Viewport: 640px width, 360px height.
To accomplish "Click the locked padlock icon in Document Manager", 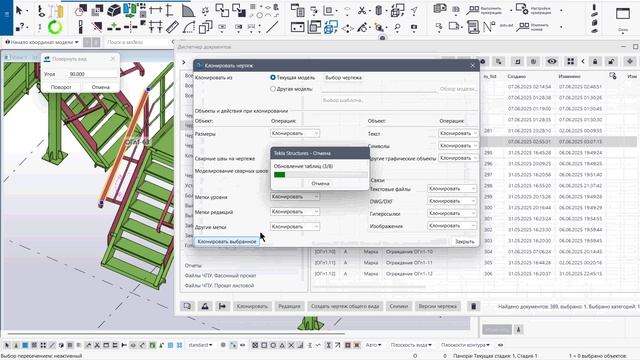I will click(595, 61).
